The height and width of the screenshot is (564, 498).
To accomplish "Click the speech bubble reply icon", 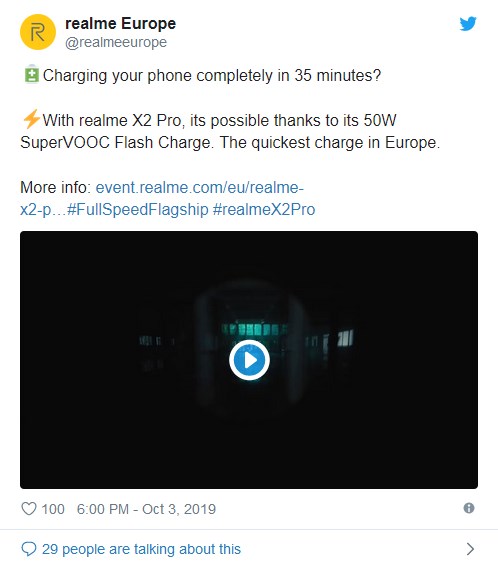I will pos(29,549).
